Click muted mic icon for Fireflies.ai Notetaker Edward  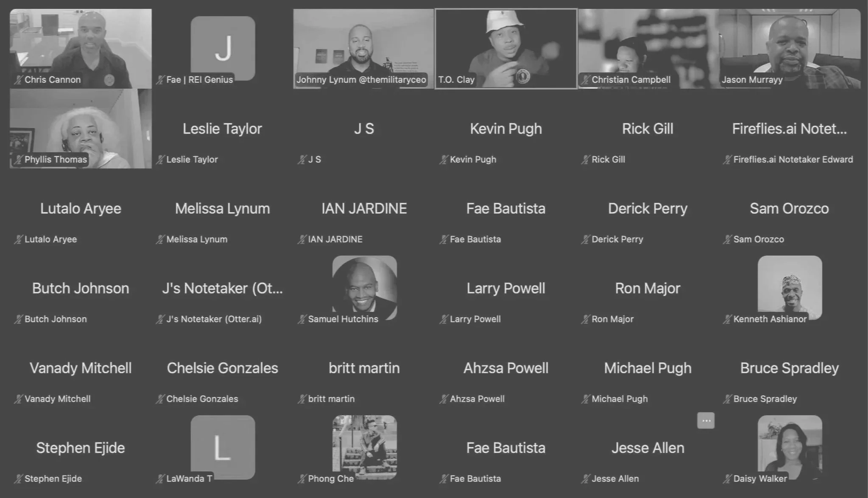click(x=727, y=159)
